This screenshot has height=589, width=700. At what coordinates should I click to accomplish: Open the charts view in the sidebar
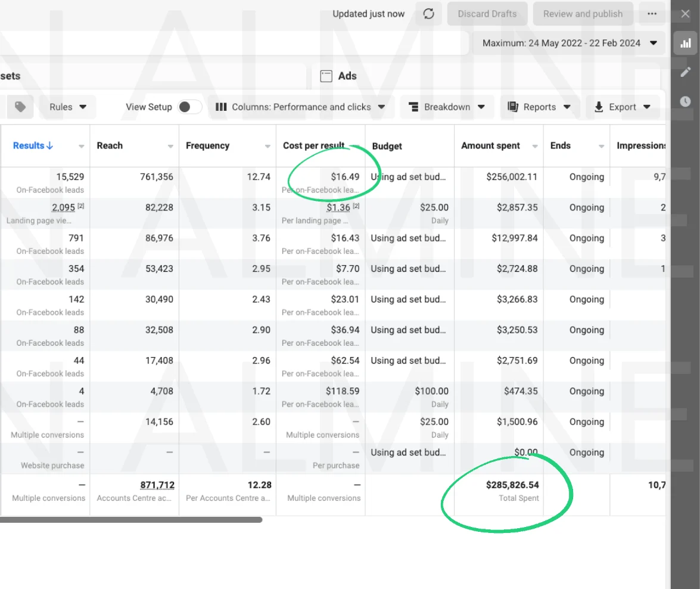685,44
